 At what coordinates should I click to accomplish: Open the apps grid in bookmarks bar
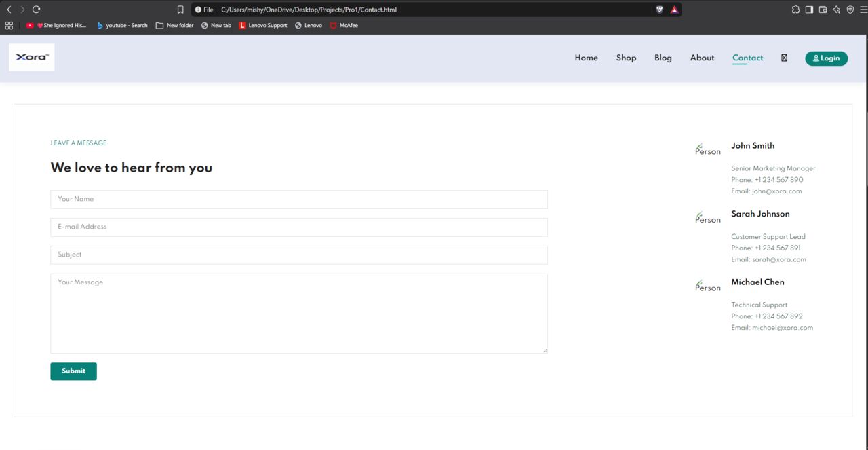point(9,25)
